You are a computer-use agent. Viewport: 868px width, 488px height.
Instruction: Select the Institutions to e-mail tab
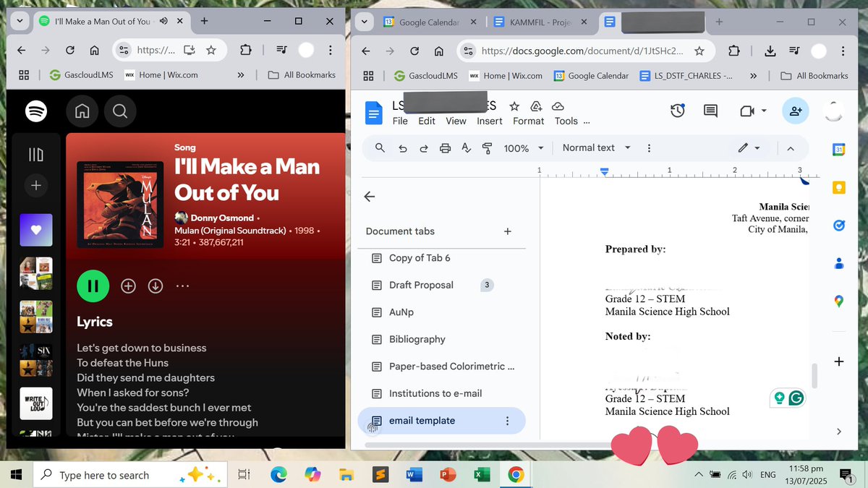441,393
